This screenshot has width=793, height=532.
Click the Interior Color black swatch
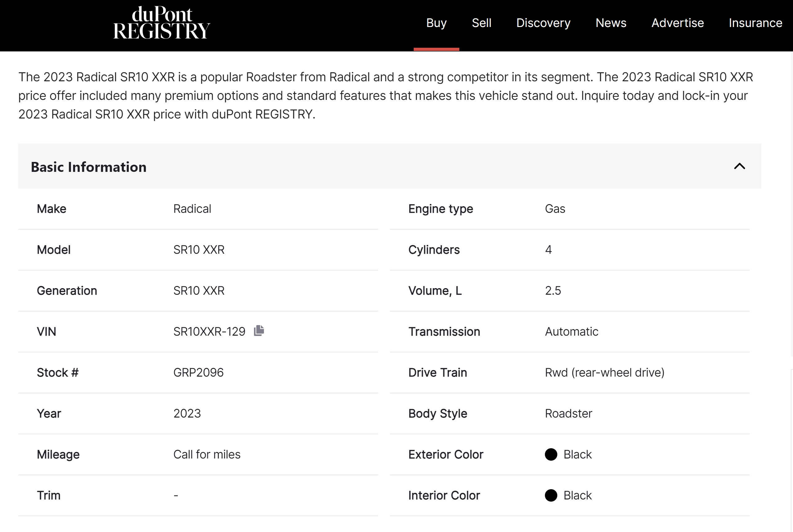click(551, 495)
